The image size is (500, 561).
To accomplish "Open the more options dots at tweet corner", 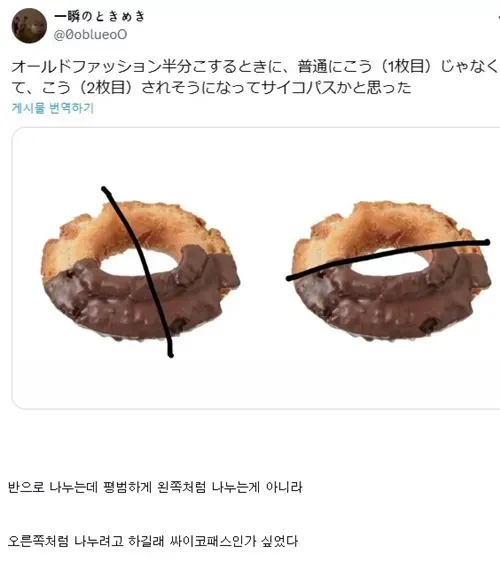I will click(x=498, y=17).
